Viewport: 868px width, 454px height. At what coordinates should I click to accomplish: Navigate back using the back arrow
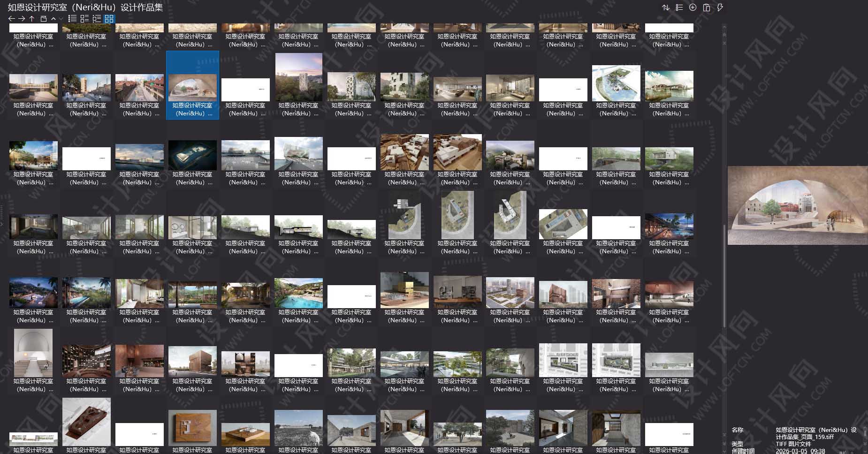click(x=12, y=19)
